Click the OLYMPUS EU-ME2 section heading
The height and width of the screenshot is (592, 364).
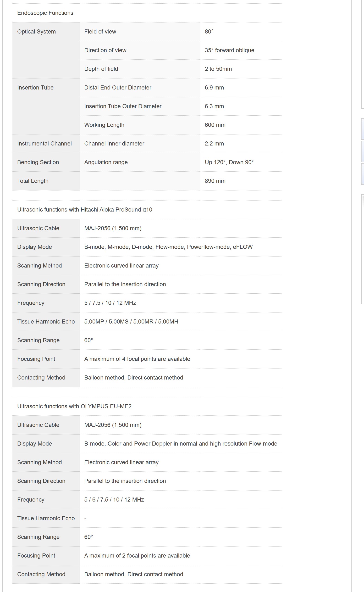coord(74,406)
